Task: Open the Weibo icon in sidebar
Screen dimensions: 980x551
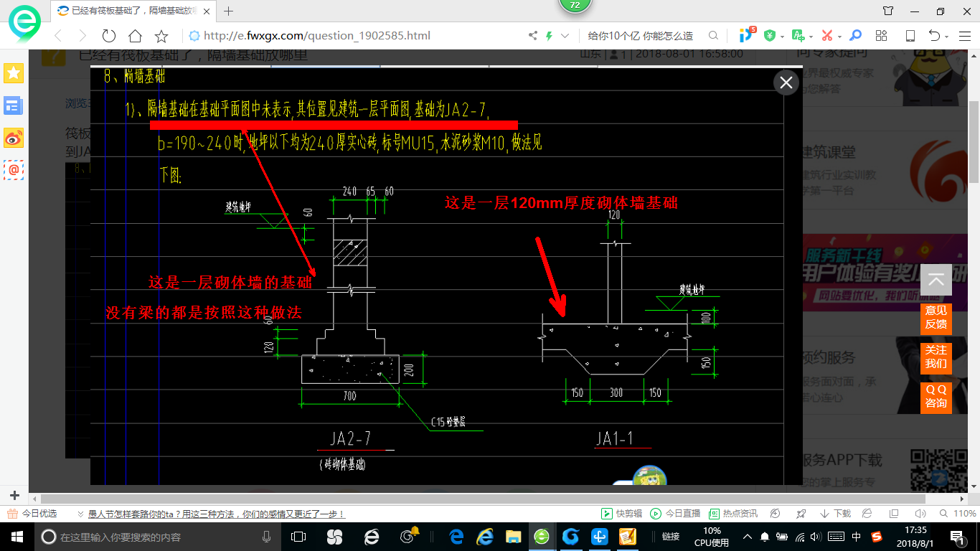Action: pos(14,138)
